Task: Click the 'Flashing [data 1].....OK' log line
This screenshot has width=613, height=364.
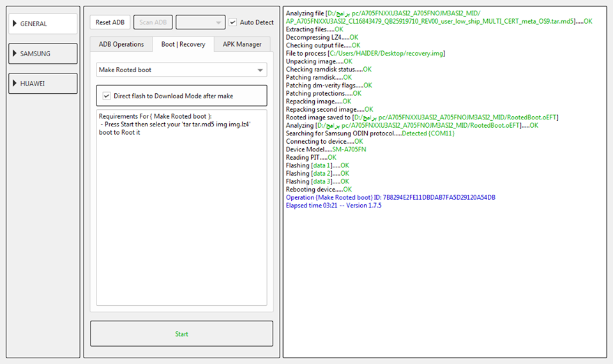Action: click(x=317, y=165)
